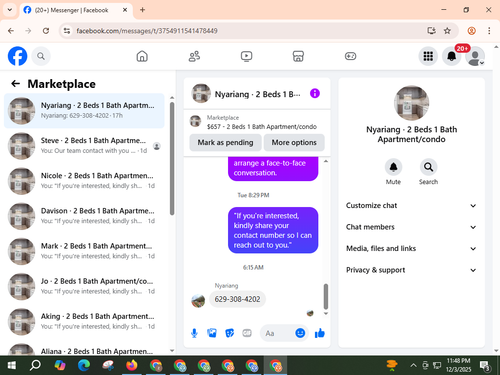Close the Messenger browser tab
Image resolution: width=500 pixels, height=375 pixels.
(x=125, y=10)
